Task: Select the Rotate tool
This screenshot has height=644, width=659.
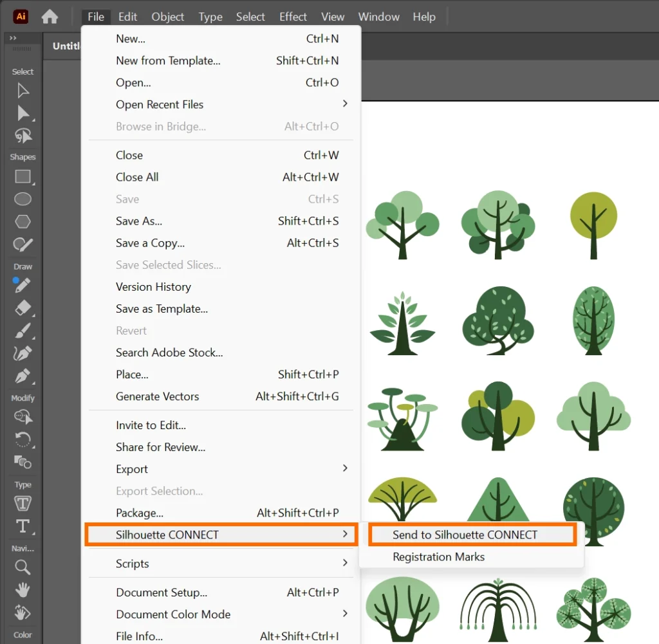Action: click(23, 439)
